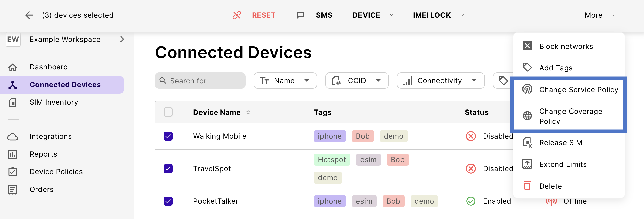The image size is (644, 219).
Task: Toggle the select-all header checkbox
Action: point(168,112)
